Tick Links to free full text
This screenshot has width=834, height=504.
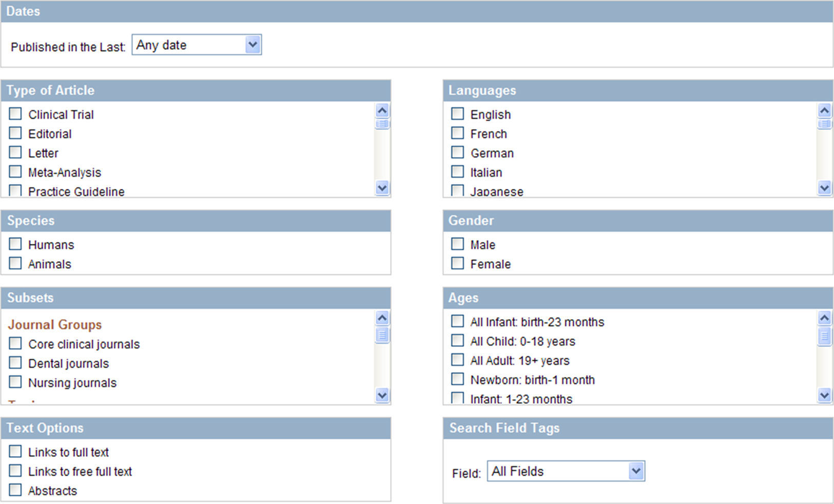[15, 471]
